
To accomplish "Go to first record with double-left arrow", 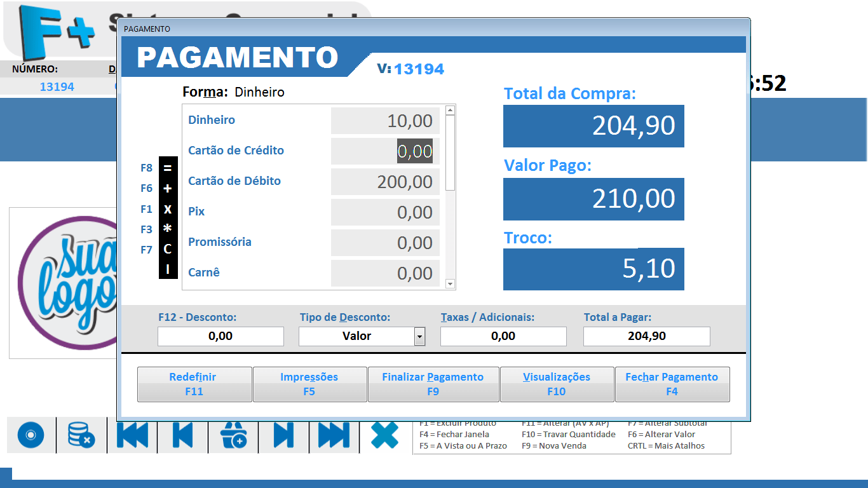I will (x=132, y=435).
